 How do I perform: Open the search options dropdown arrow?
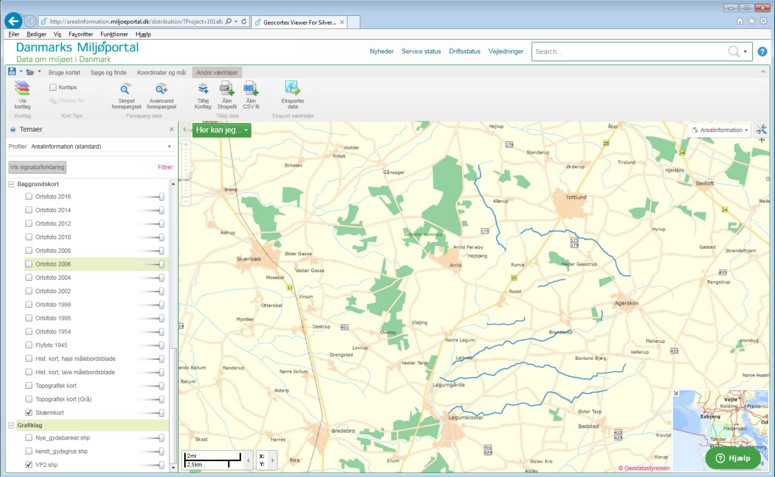(745, 51)
